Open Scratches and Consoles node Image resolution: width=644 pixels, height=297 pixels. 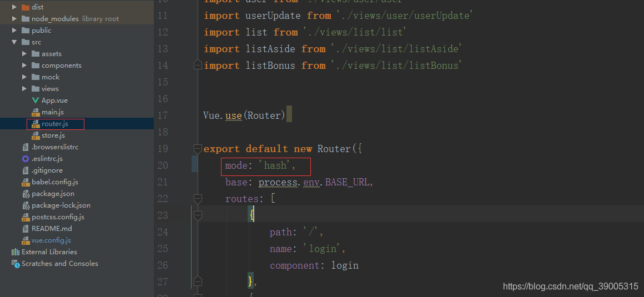[60, 264]
